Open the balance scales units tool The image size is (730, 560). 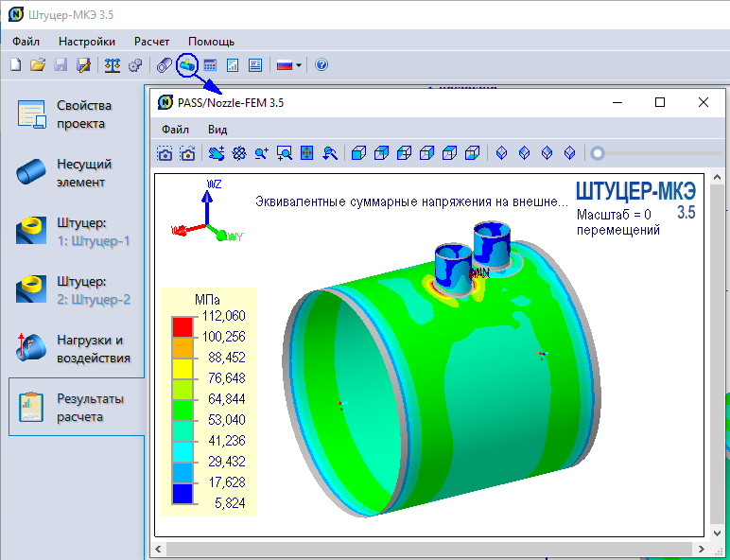click(x=113, y=64)
